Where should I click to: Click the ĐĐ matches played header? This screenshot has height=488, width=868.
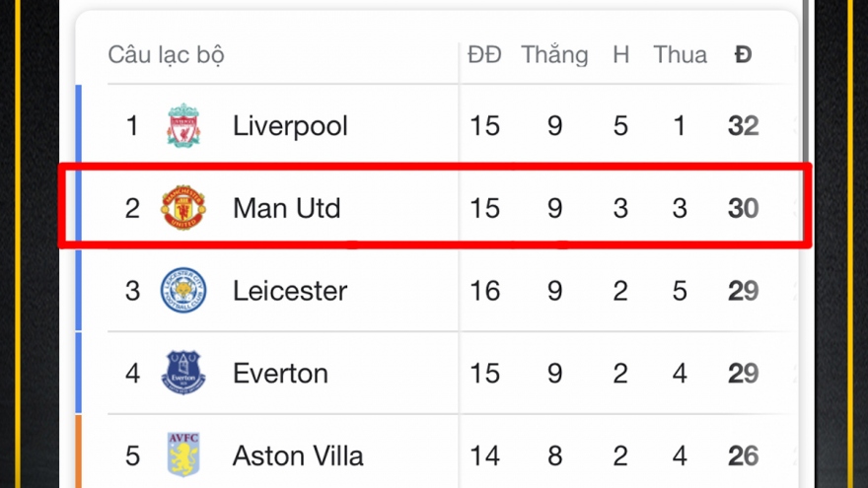tap(484, 54)
